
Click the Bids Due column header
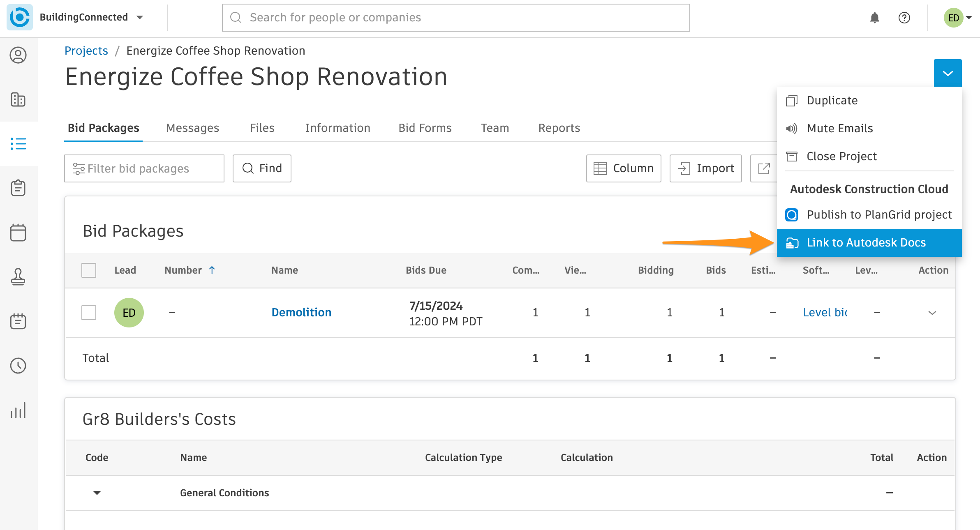pyautogui.click(x=426, y=270)
